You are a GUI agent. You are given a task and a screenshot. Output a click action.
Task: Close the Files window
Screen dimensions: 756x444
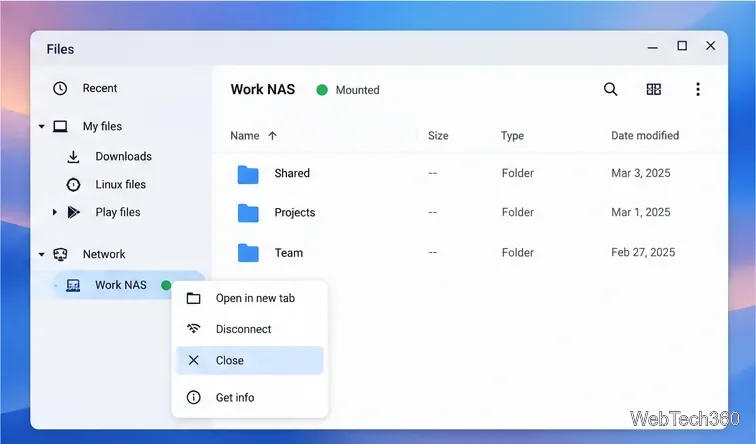coord(711,46)
